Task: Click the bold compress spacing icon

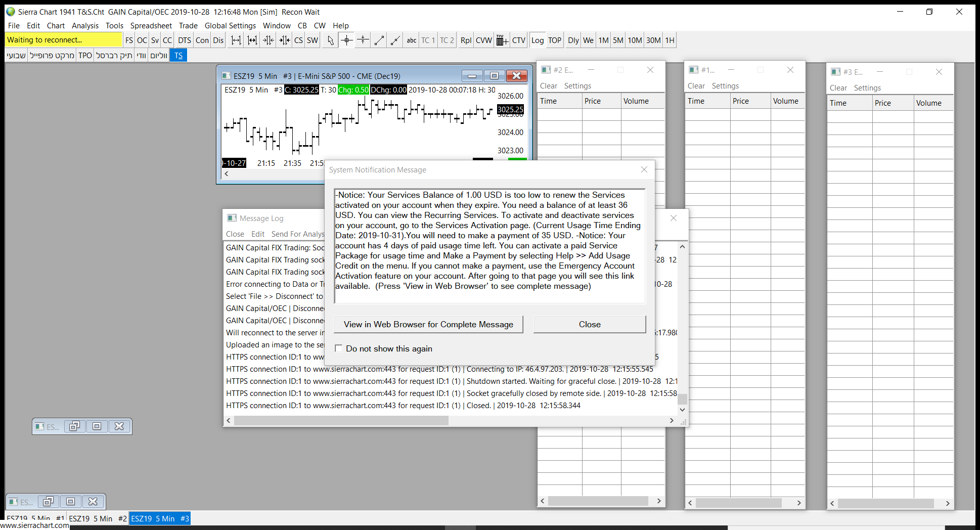Action: (x=285, y=40)
